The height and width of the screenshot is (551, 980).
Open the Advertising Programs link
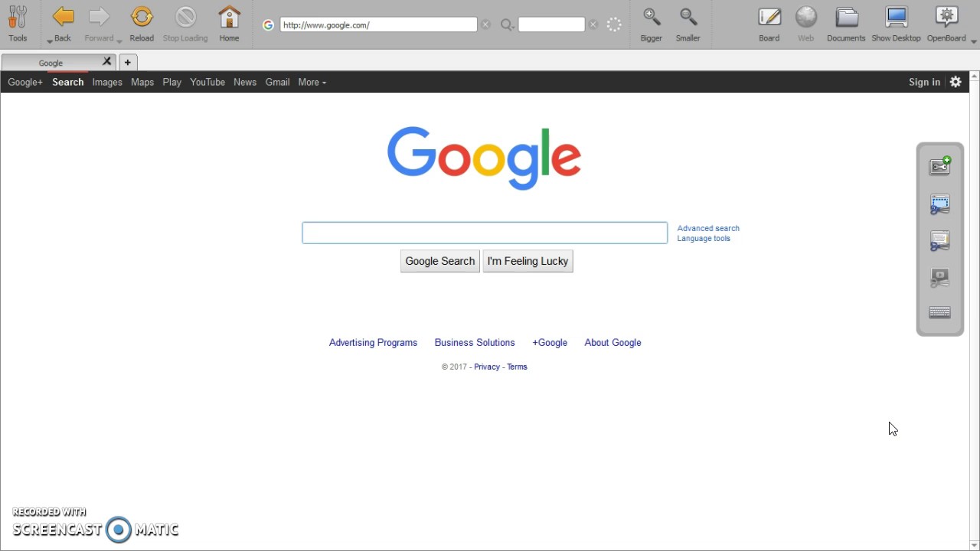pos(373,343)
